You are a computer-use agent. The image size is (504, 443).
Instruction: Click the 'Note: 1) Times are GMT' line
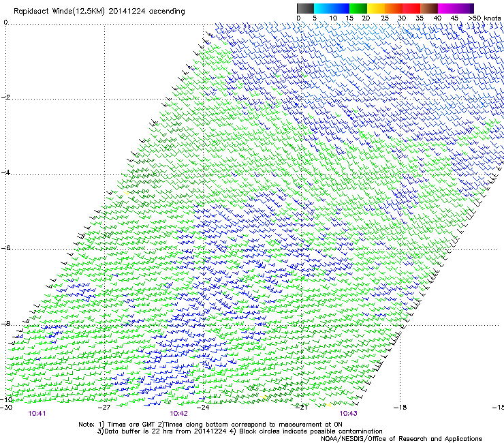pyautogui.click(x=210, y=425)
